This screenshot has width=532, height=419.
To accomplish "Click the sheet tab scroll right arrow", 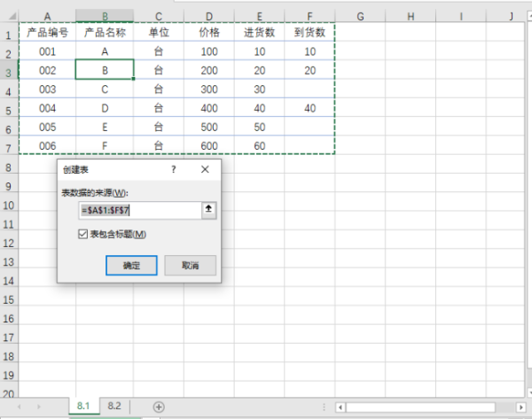I will coord(38,407).
